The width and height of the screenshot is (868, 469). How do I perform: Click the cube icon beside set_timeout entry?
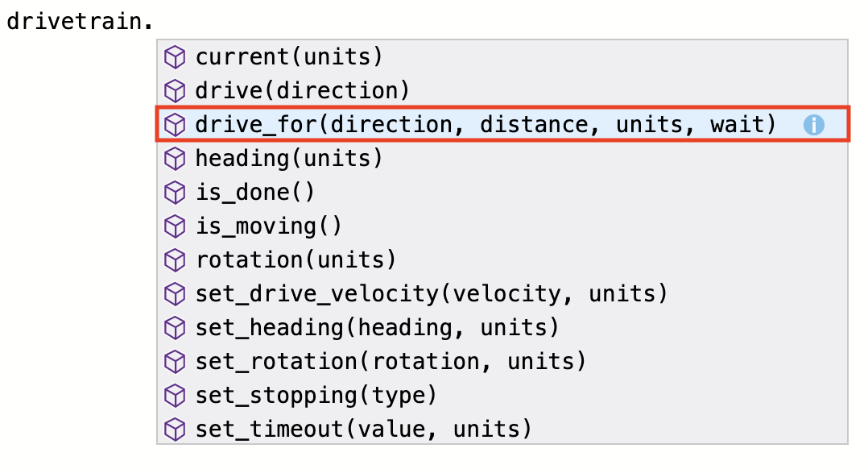coord(175,429)
